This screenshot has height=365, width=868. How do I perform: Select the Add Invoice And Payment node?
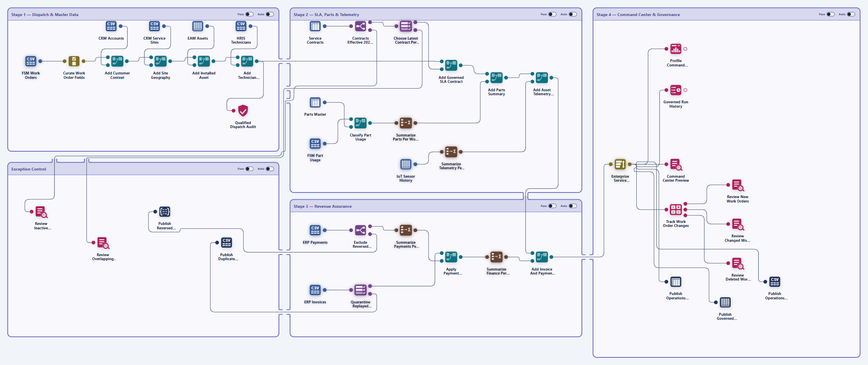point(542,257)
